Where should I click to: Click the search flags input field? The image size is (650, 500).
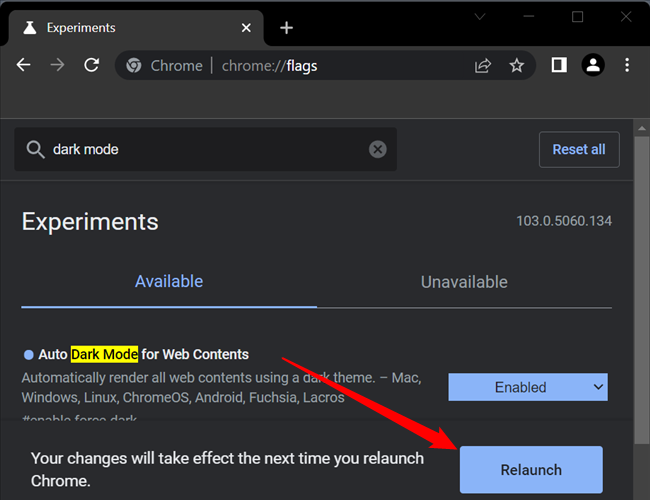tap(206, 149)
